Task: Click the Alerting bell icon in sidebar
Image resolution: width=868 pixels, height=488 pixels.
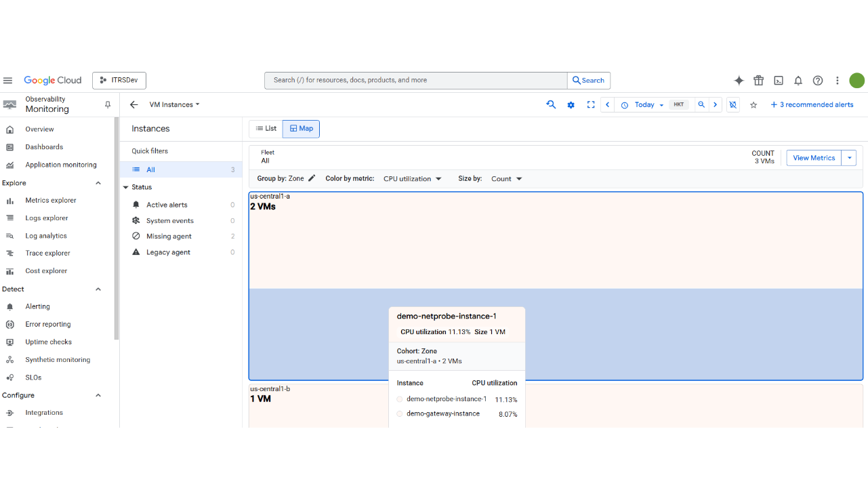Action: coord(9,307)
